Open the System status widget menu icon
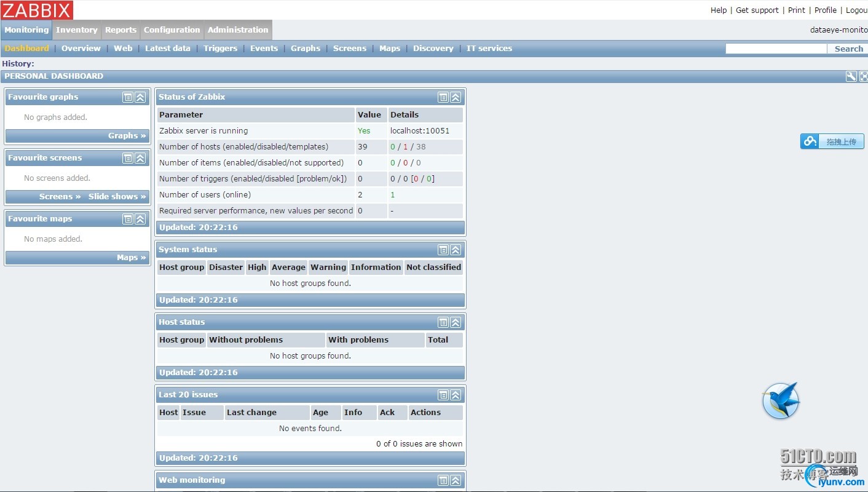The height and width of the screenshot is (492, 868). point(443,250)
